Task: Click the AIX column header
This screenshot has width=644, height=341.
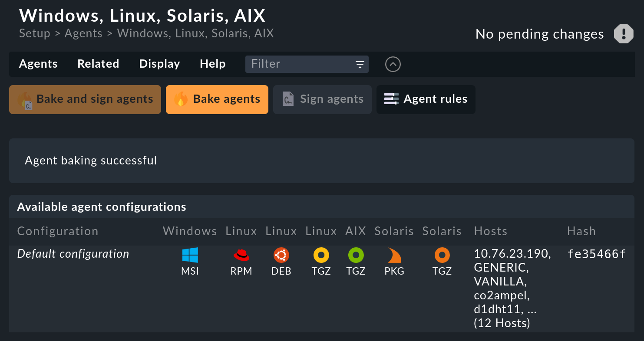Action: coord(356,231)
